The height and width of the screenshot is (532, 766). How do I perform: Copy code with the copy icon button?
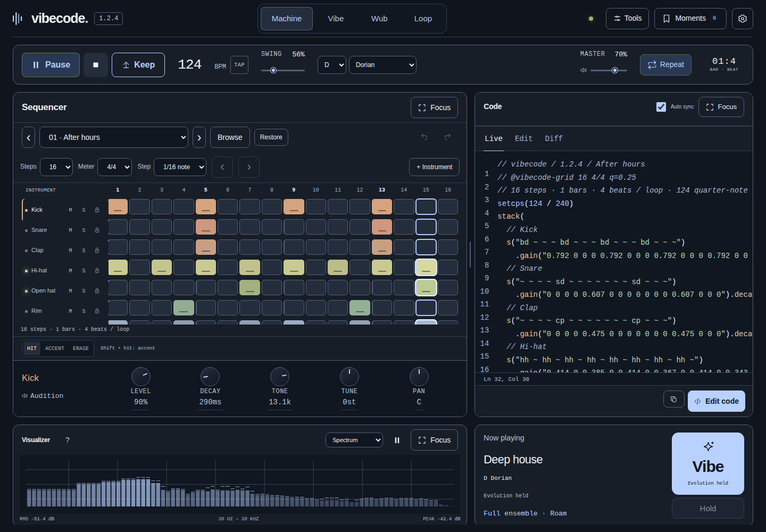[673, 399]
